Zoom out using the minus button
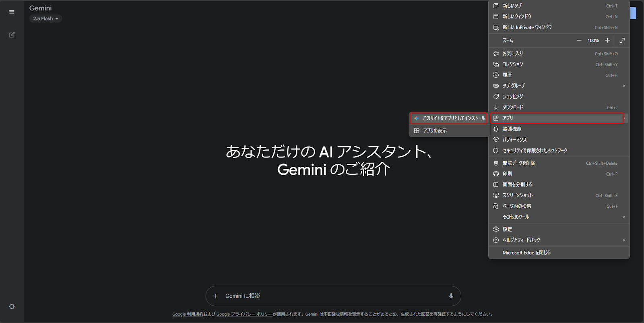 pos(579,40)
